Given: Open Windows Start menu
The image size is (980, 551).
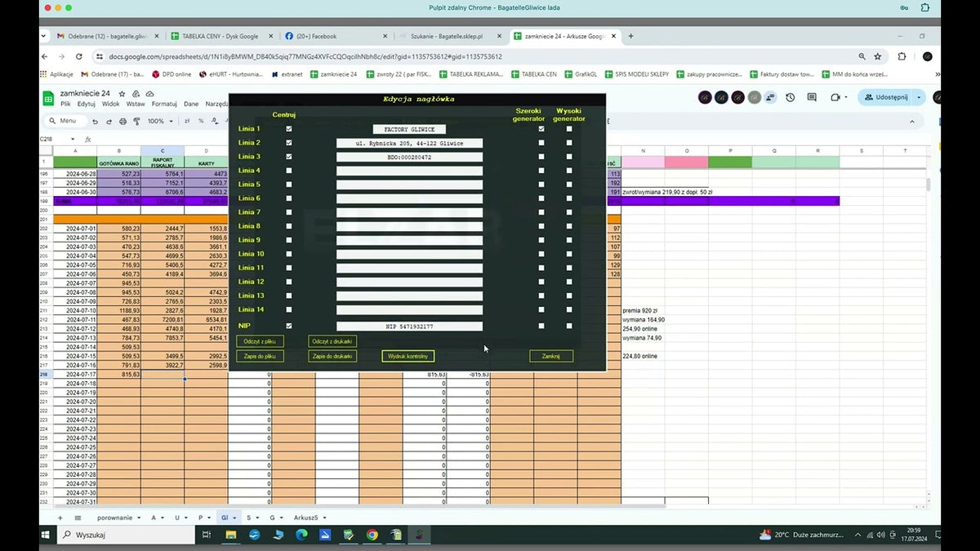Looking at the screenshot, I should point(47,535).
